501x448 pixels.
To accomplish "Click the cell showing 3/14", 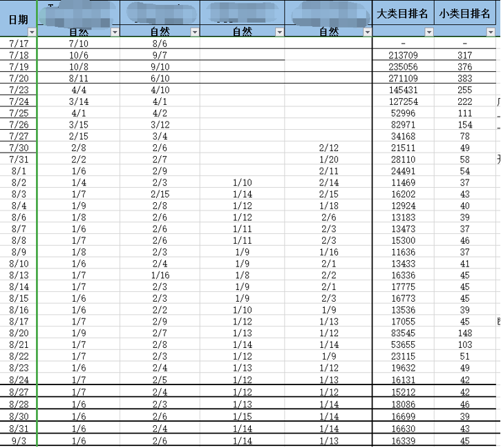I will pos(78,101).
